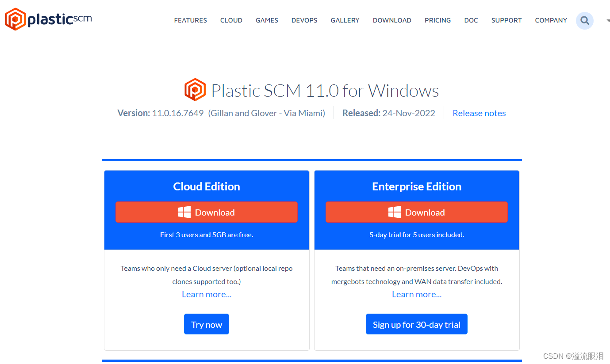610x364 pixels.
Task: Open the COMPANY menu
Action: tap(551, 20)
